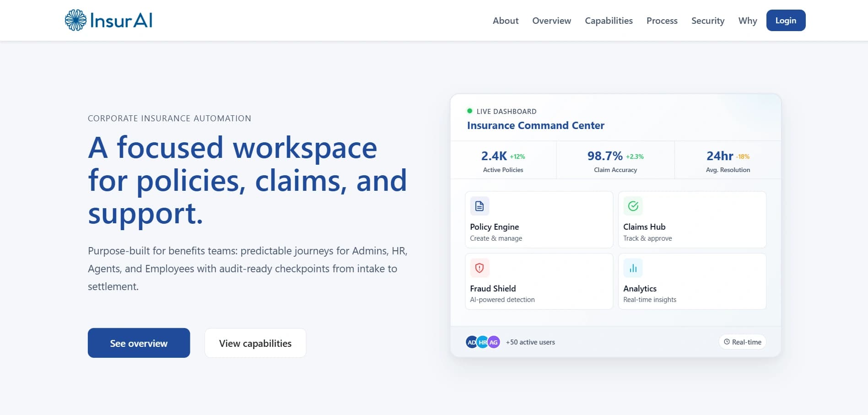Click the InsurAI flower logo icon
Screen dimensions: 868x415
point(75,20)
